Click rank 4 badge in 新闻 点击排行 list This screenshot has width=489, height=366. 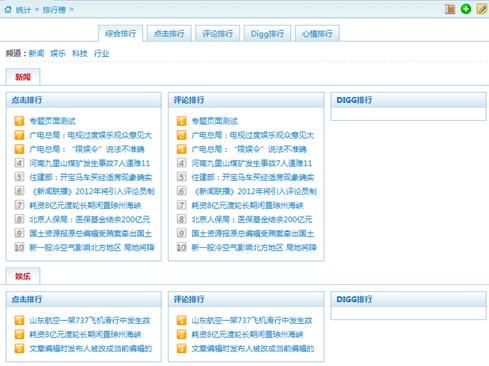(19, 163)
